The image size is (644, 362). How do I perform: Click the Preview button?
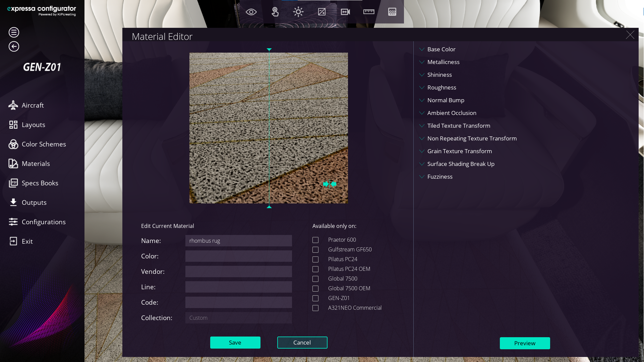coord(525,343)
